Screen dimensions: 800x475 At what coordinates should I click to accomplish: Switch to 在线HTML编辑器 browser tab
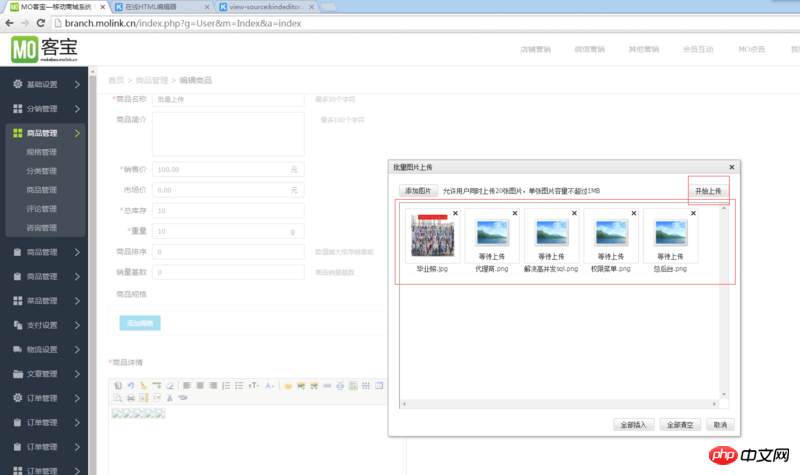[x=161, y=7]
